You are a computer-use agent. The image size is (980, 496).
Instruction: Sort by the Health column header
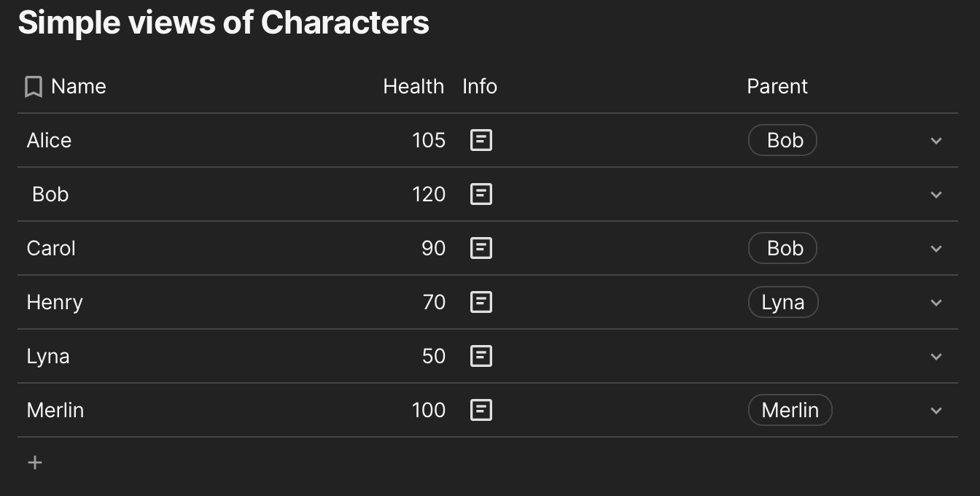413,86
